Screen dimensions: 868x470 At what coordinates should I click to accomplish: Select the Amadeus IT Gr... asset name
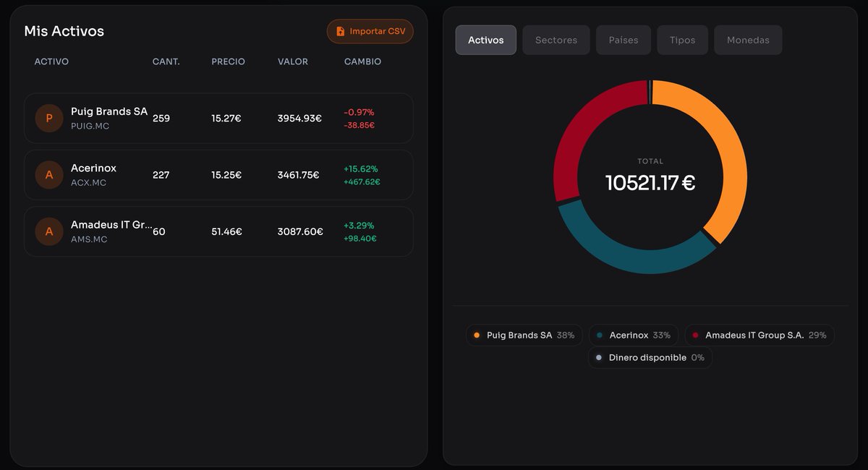click(111, 225)
